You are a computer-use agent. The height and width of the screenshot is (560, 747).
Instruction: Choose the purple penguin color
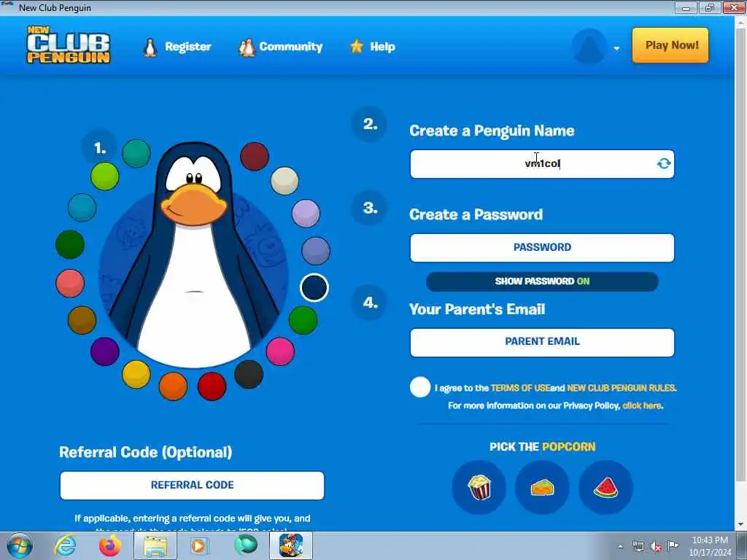point(105,351)
